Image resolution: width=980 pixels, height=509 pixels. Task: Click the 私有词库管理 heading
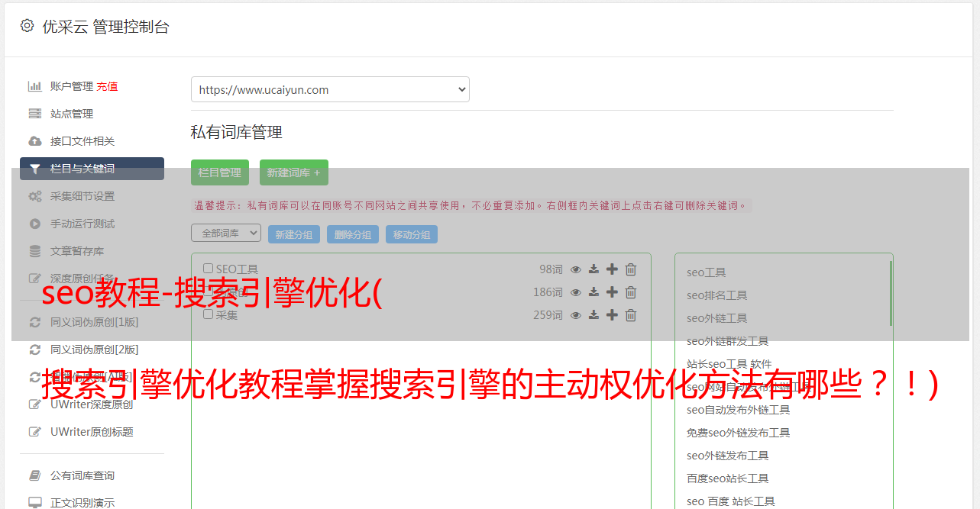click(x=237, y=132)
